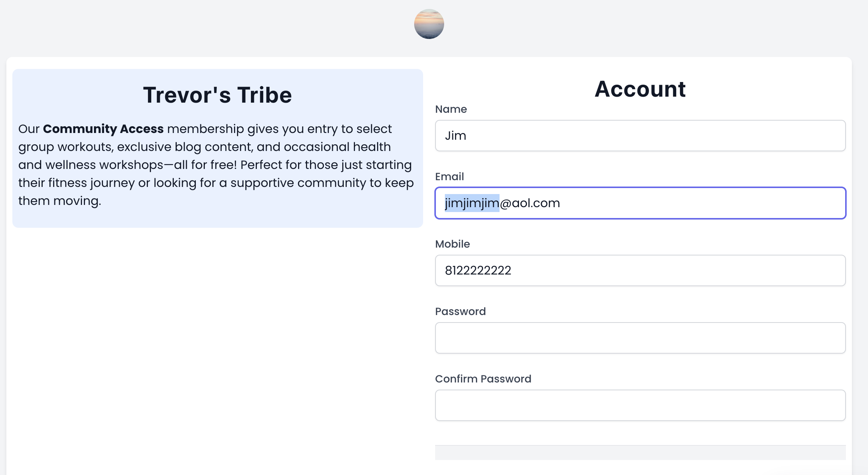Screen dimensions: 868x475
Task: Click the Account heading
Action: point(640,89)
